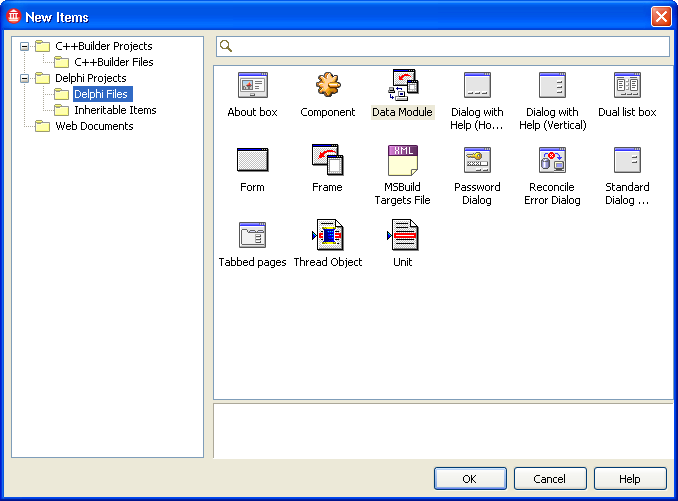The width and height of the screenshot is (678, 501).
Task: Select the Web Documents folder
Action: 94,126
